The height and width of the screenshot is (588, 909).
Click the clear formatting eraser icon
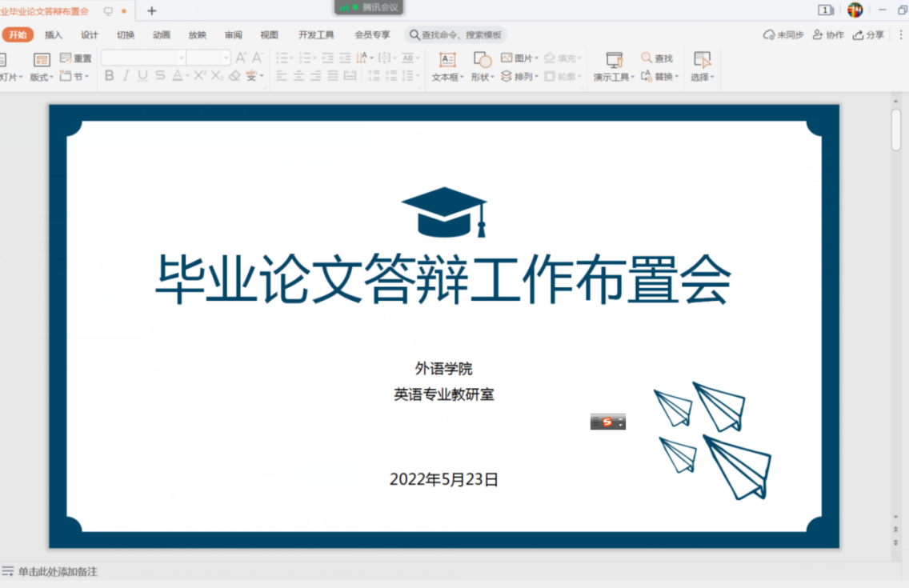234,76
